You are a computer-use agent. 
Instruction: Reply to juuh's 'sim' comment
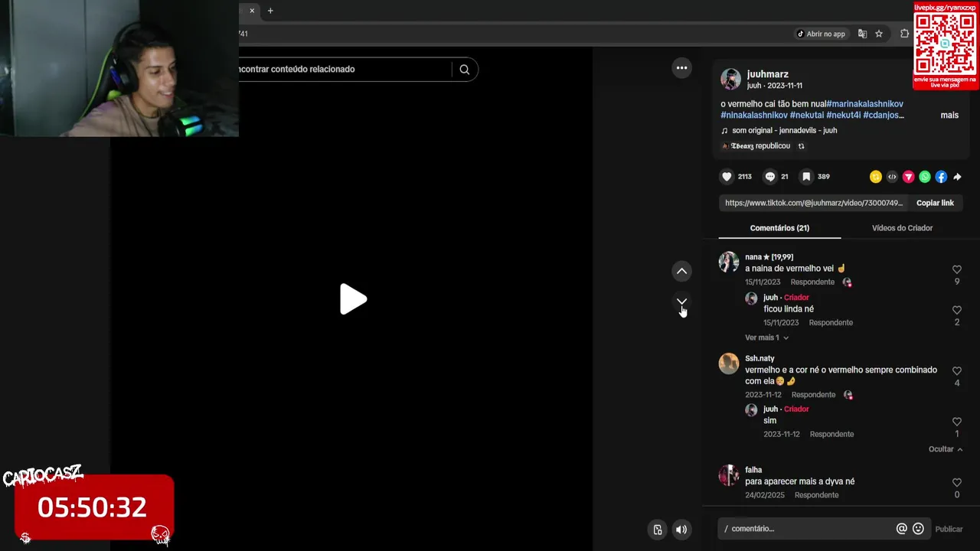coord(831,435)
